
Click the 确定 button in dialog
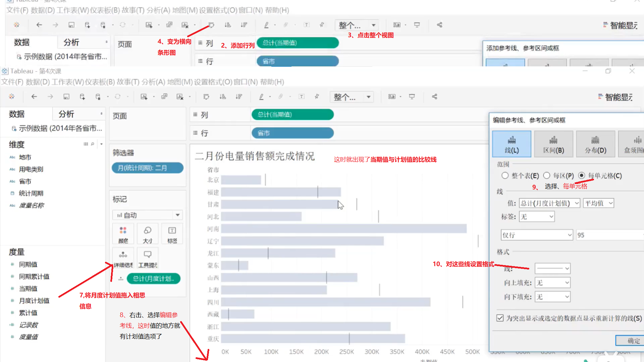pos(633,341)
